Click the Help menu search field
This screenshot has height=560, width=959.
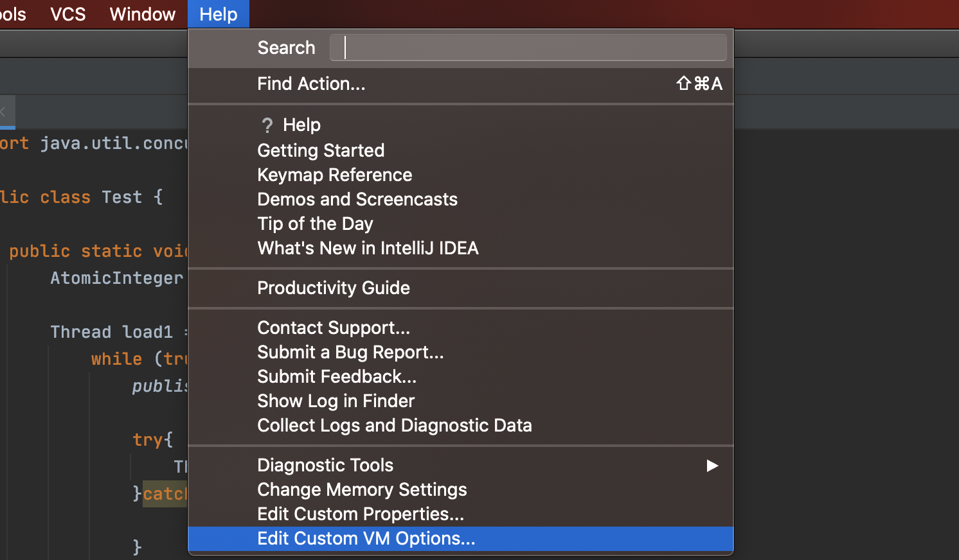point(528,48)
